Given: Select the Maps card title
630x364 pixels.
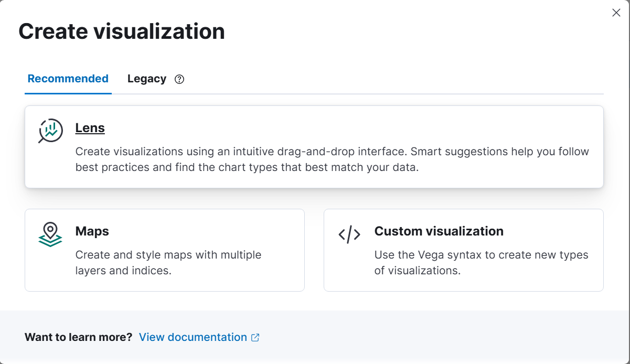Looking at the screenshot, I should click(x=92, y=231).
